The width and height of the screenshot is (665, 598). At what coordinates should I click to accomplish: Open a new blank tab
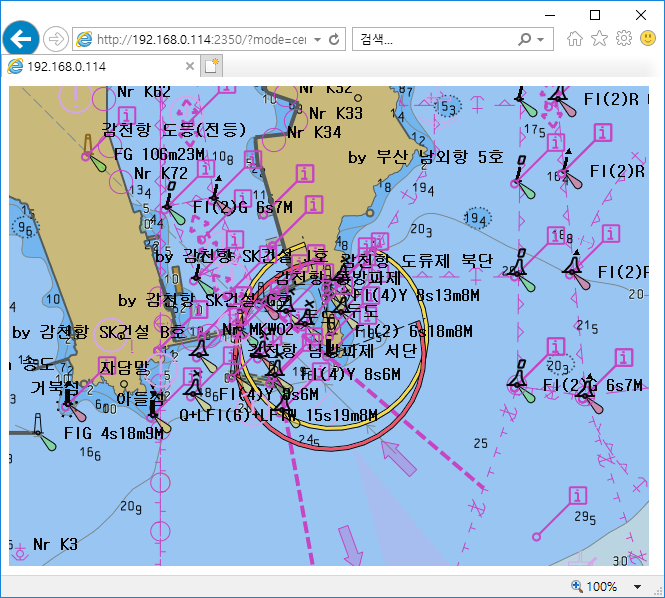point(211,66)
